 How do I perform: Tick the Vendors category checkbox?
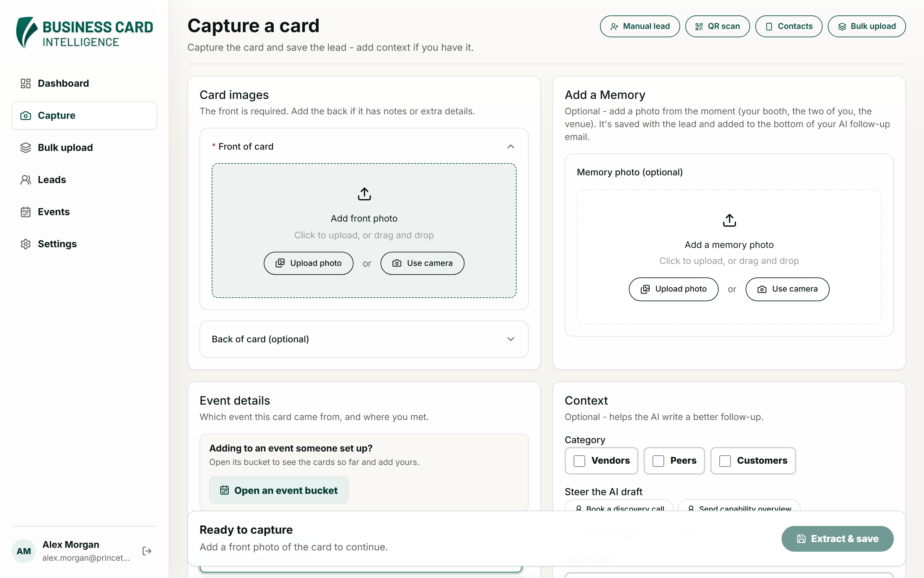pos(579,461)
